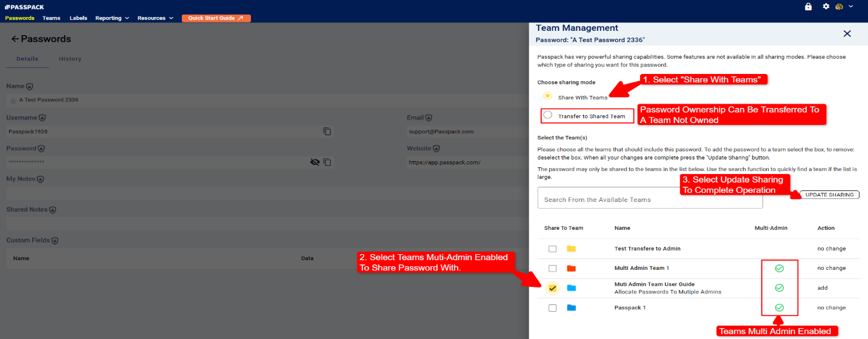Click the custom fields Data column header
This screenshot has width=868, height=339.
(307, 258)
